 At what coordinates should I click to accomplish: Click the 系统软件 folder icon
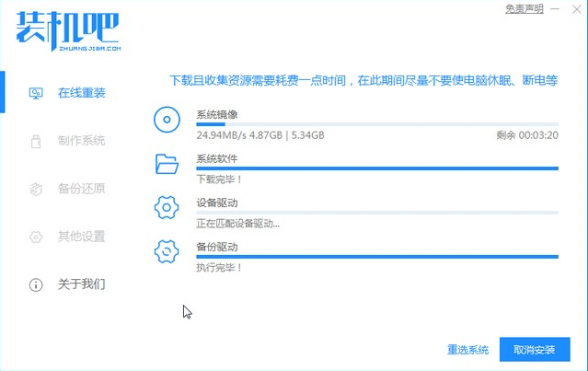coord(167,164)
